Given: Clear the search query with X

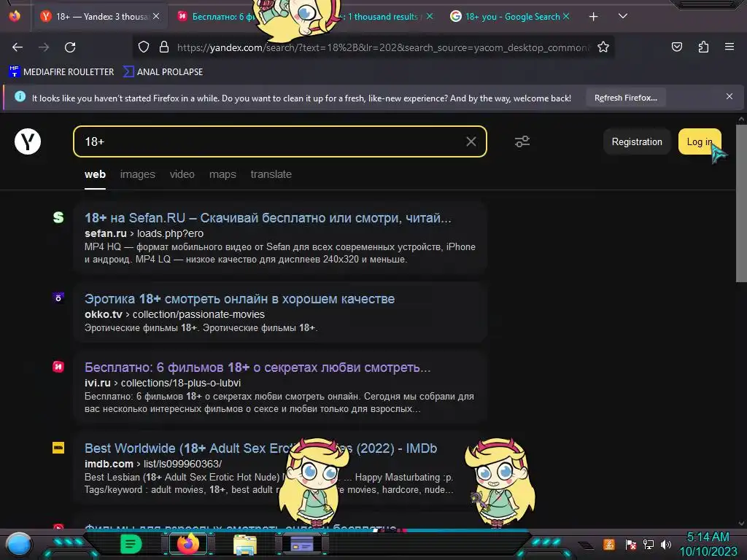Looking at the screenshot, I should (471, 141).
